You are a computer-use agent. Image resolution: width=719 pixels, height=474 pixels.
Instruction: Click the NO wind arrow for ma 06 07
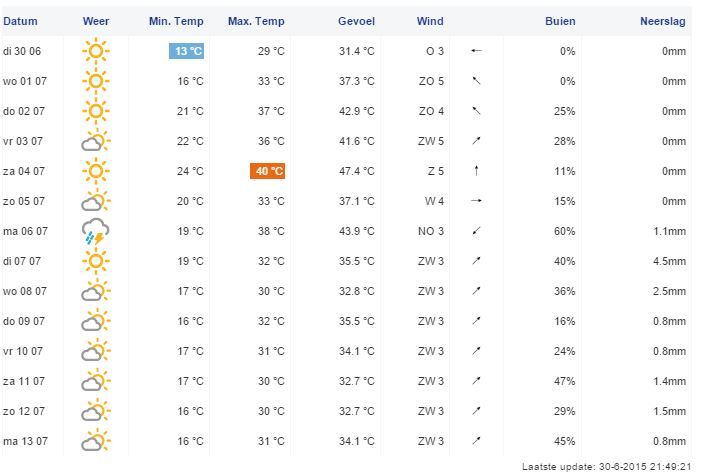(x=476, y=231)
